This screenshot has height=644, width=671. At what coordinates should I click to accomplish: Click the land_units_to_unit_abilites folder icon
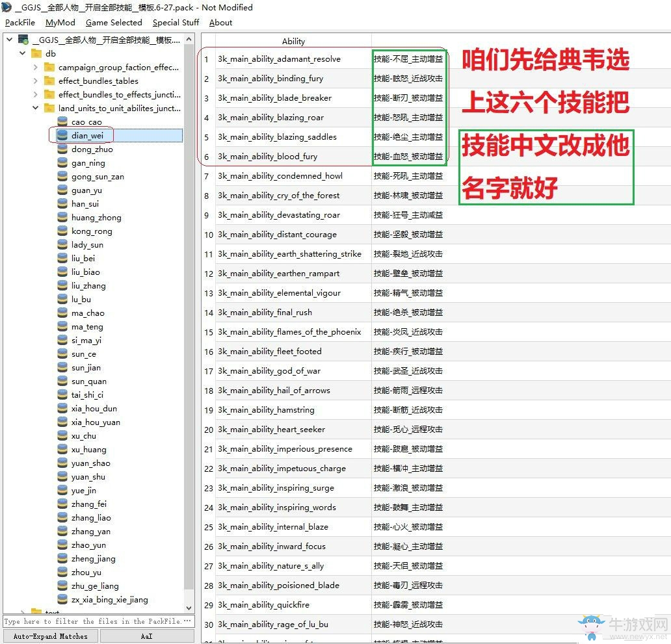click(x=49, y=108)
